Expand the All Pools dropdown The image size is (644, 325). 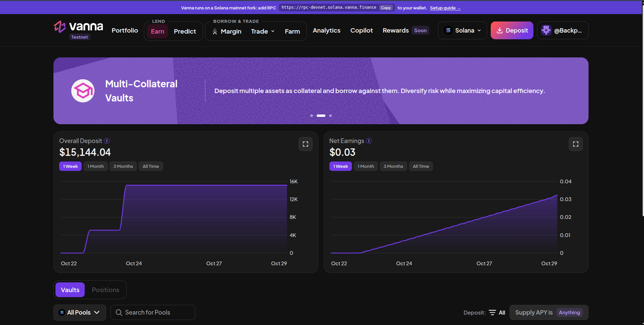(80, 313)
